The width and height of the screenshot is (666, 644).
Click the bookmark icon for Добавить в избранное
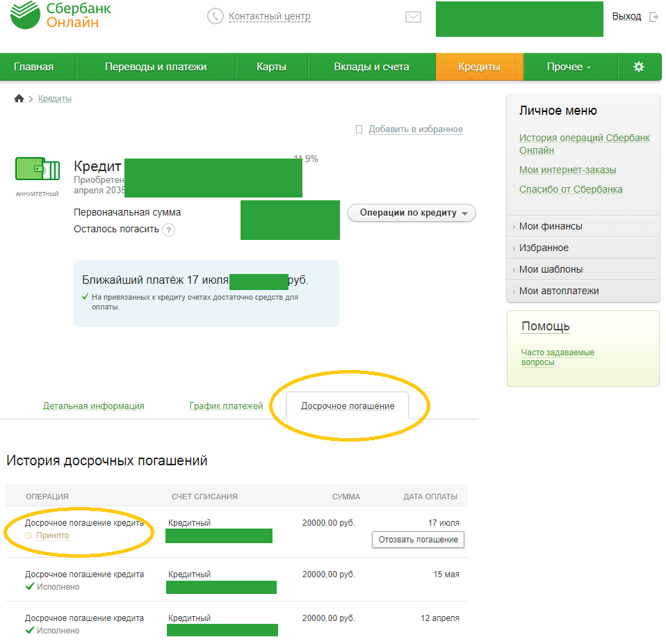359,129
